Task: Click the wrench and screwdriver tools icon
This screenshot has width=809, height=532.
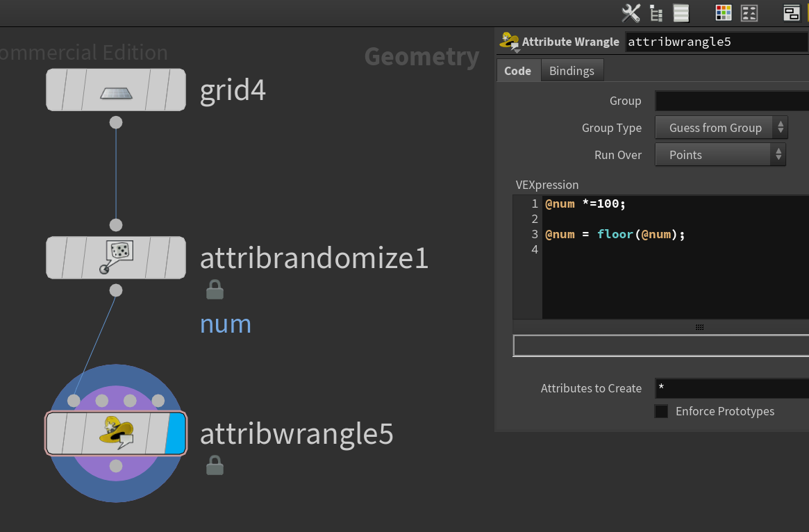Action: (631, 13)
